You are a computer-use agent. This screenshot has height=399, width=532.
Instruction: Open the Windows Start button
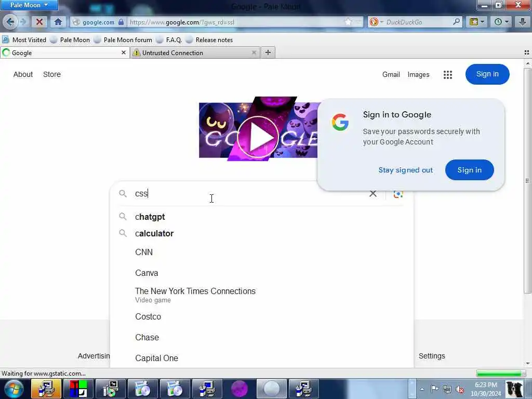(x=14, y=389)
